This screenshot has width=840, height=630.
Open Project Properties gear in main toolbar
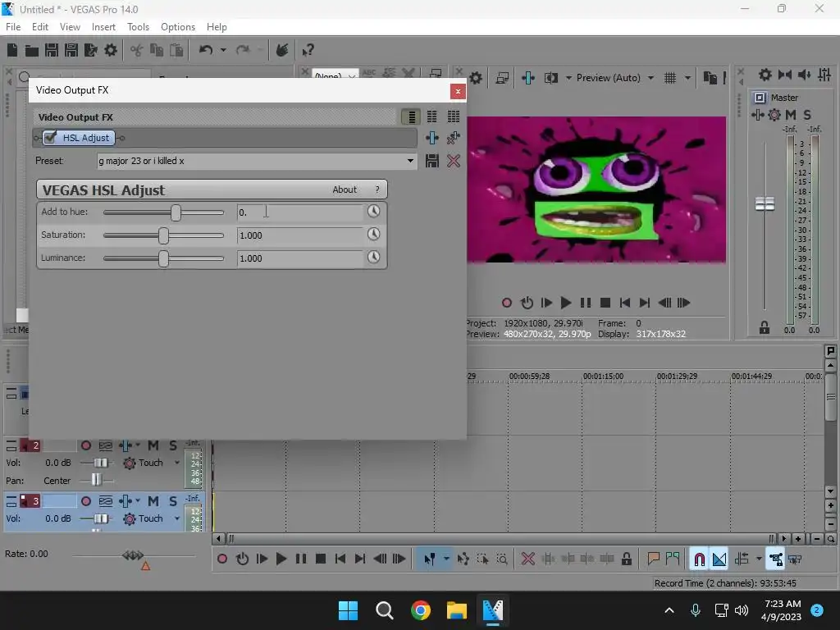111,50
